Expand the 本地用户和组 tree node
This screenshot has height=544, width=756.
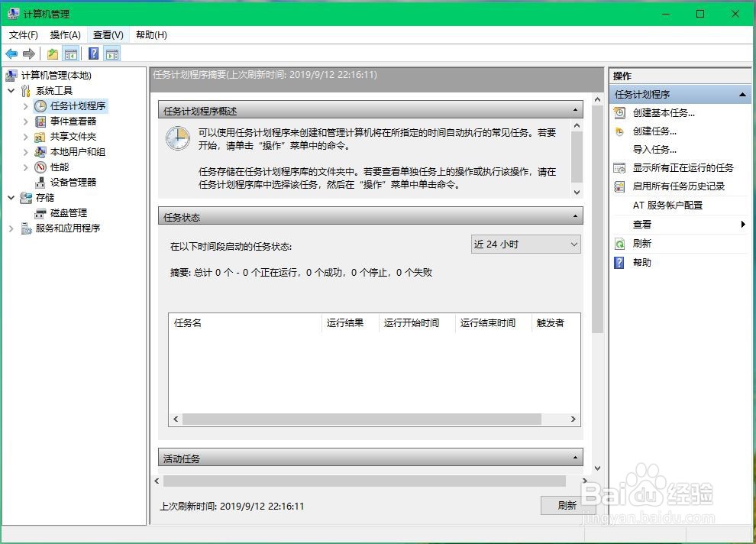25,152
